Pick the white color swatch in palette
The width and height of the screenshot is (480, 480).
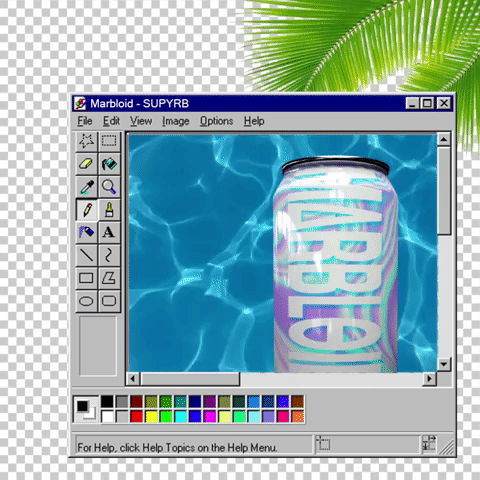pos(107,416)
